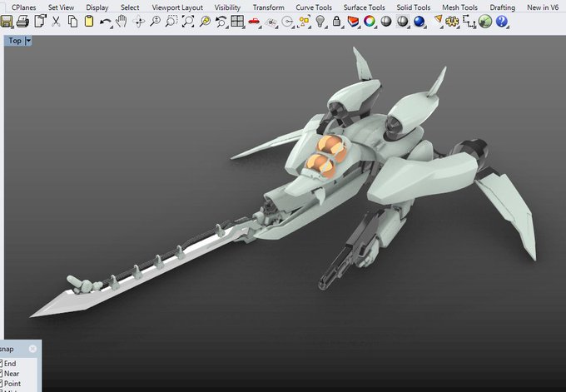Switch to the Visibility tab
Screen dimensions: 566x392
coord(227,7)
